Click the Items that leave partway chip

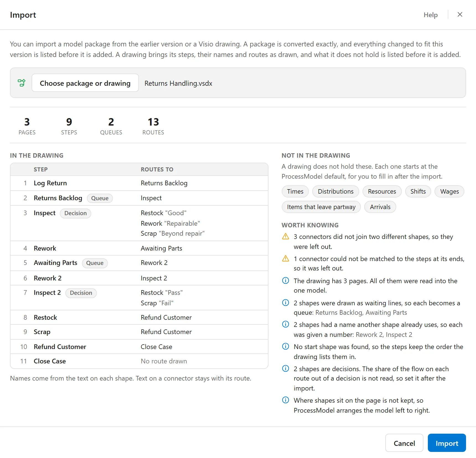click(x=321, y=207)
